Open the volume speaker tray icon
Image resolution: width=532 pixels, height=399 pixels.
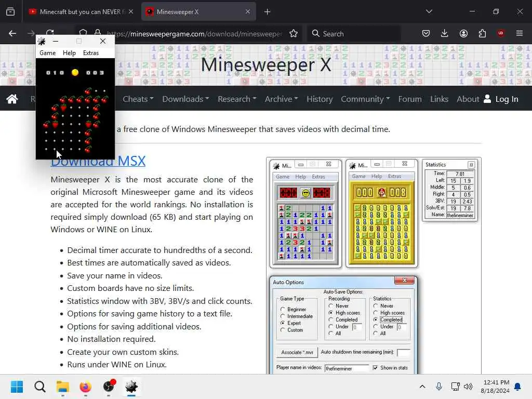click(x=468, y=387)
